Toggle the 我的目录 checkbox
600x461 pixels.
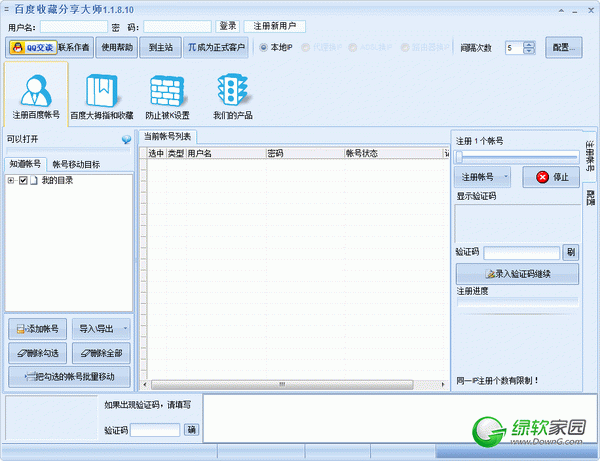pyautogui.click(x=23, y=180)
